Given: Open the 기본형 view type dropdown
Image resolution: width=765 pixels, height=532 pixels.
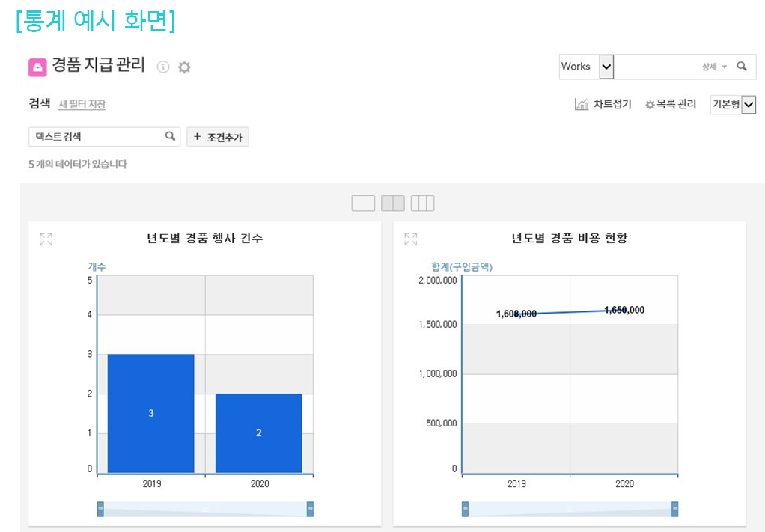Looking at the screenshot, I should click(748, 105).
